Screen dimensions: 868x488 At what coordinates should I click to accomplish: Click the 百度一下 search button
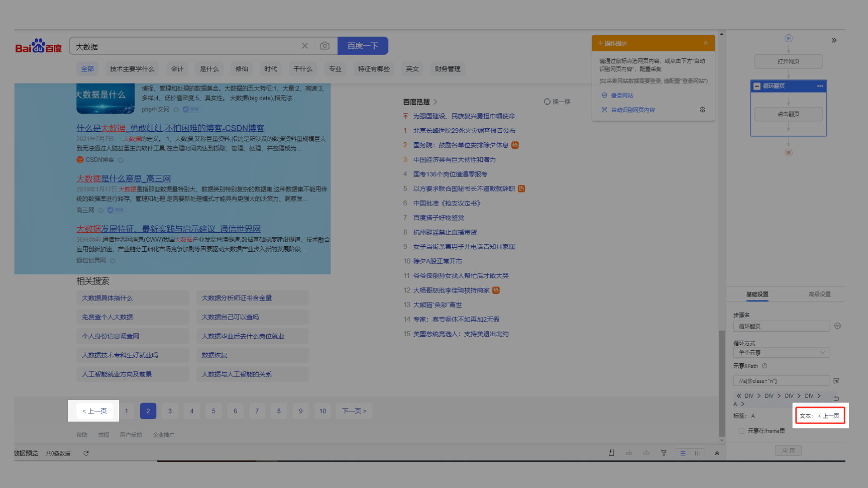point(363,46)
